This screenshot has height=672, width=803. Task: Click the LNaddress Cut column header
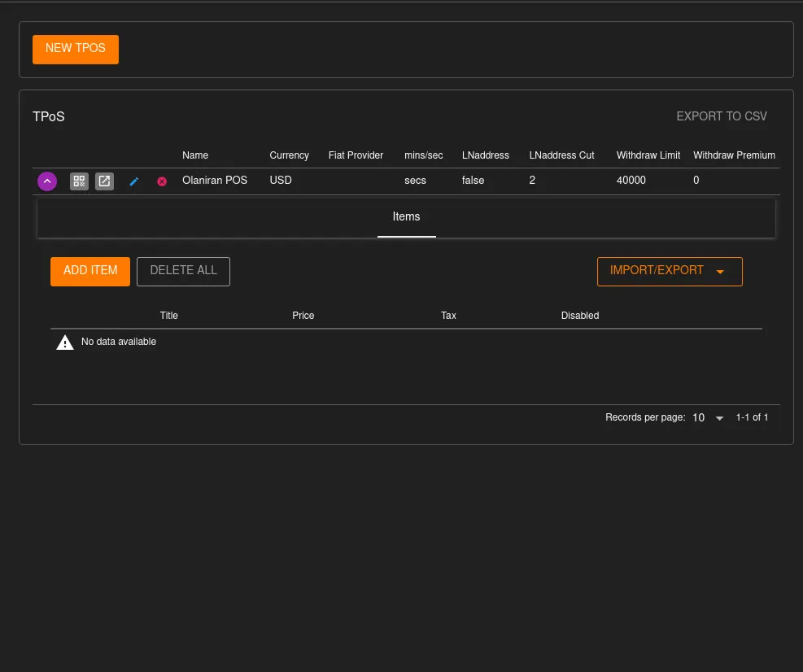561,155
